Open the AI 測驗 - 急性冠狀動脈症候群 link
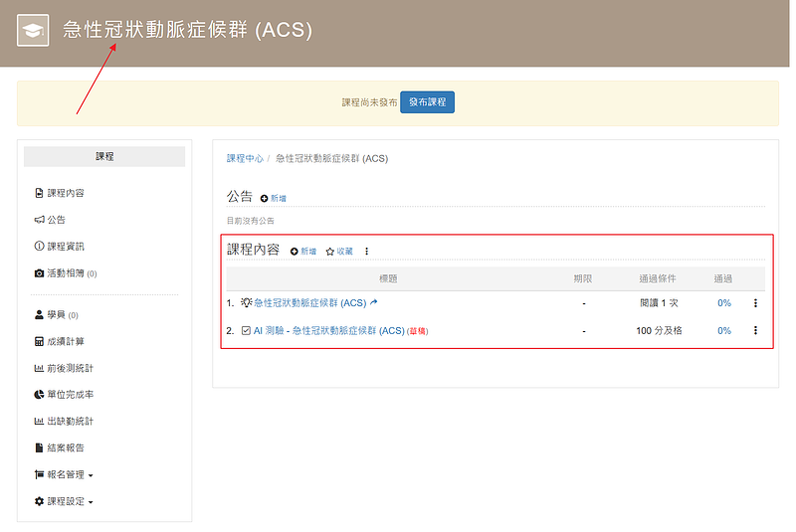The image size is (796, 532). tap(328, 331)
